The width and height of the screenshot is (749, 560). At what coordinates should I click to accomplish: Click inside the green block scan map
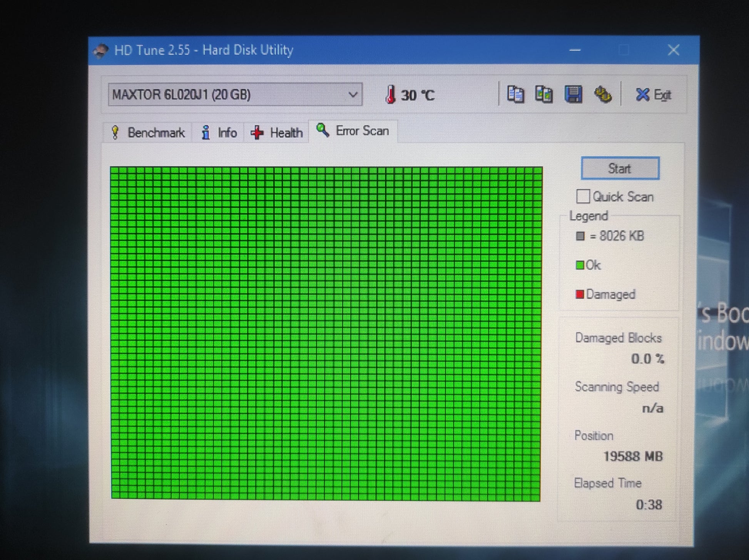coord(326,333)
